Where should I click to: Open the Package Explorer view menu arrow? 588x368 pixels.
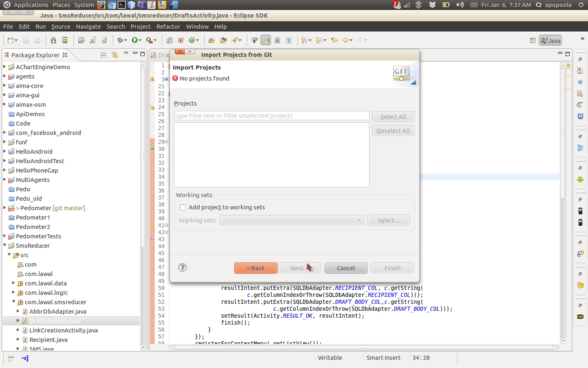coord(126,54)
